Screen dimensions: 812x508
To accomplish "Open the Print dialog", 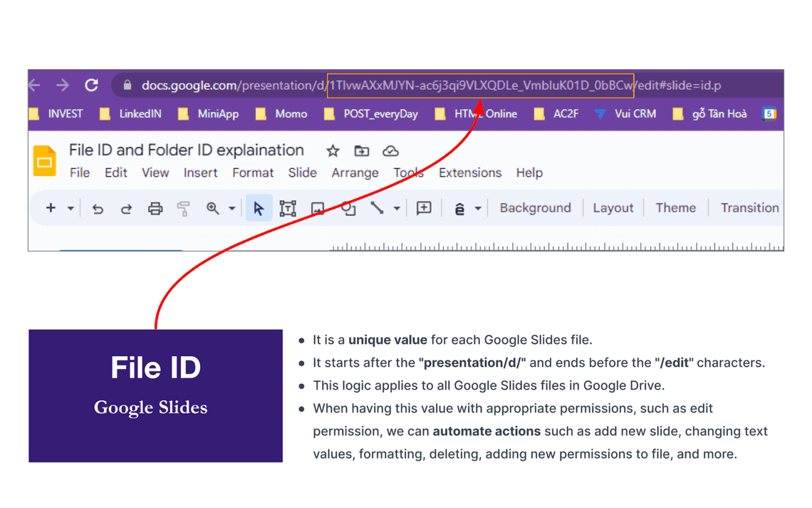I will click(155, 207).
